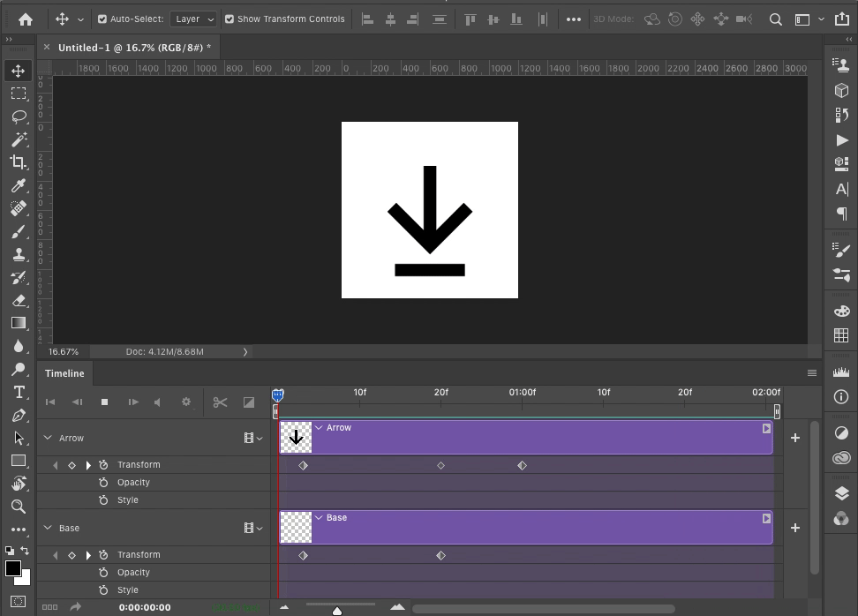
Task: Select the Crop tool
Action: (x=18, y=162)
